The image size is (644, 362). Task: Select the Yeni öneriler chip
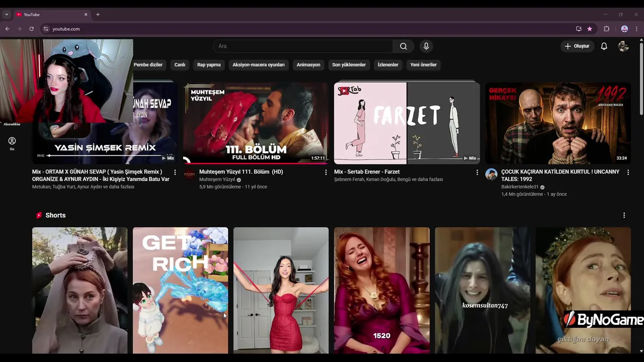coord(423,65)
